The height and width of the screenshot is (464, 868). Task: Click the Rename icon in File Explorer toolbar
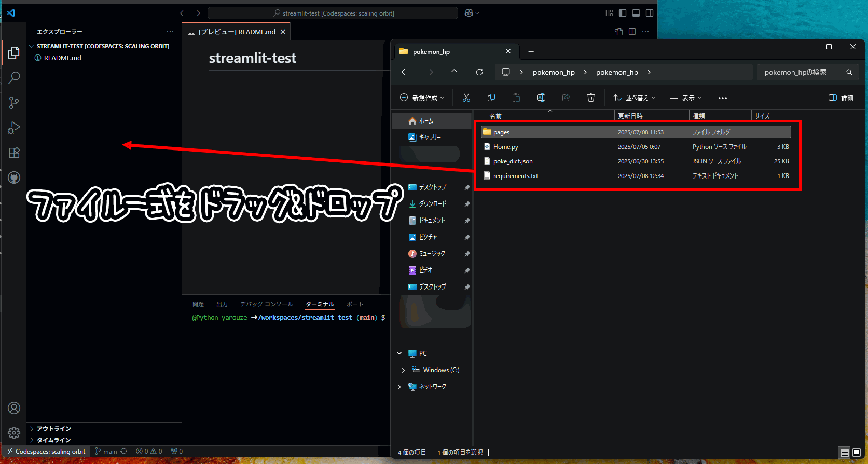[x=541, y=98]
